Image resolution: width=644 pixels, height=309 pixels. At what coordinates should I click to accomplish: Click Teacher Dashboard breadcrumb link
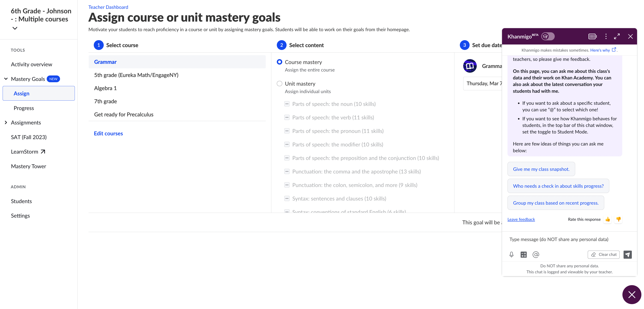[x=108, y=7]
